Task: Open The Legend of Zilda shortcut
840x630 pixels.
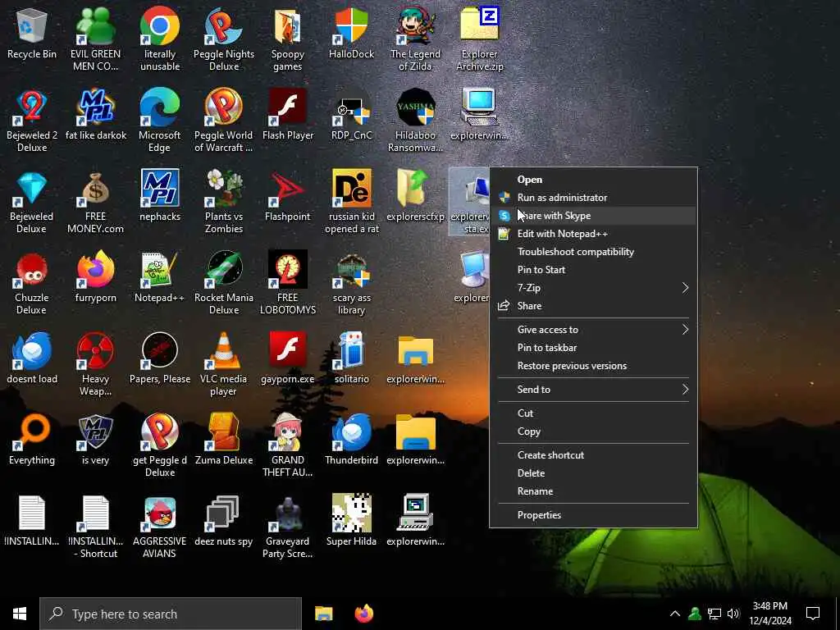Action: point(415,39)
